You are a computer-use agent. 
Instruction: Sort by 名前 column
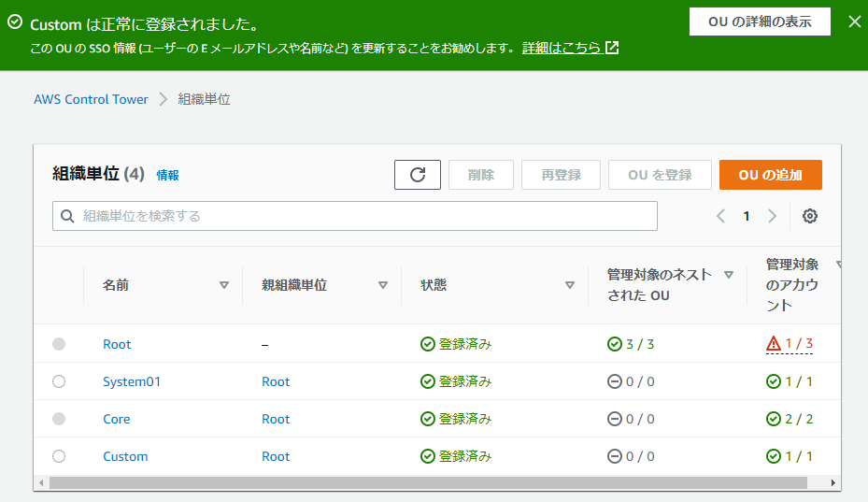(223, 285)
